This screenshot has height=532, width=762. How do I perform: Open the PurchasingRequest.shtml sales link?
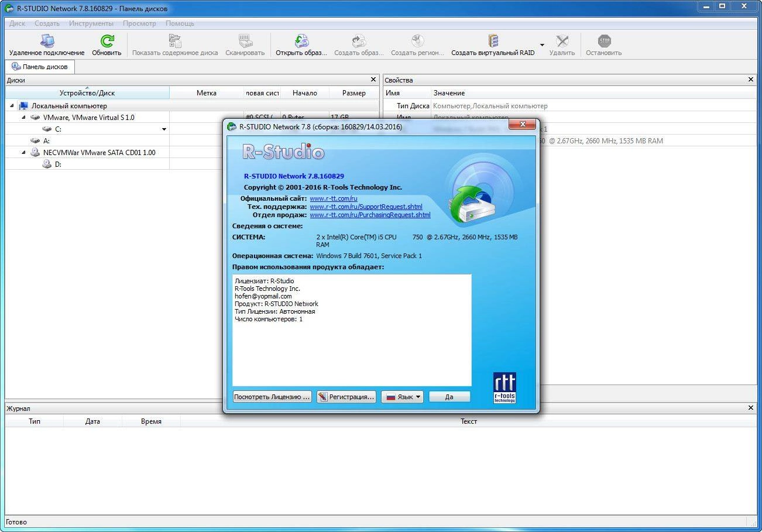[370, 215]
